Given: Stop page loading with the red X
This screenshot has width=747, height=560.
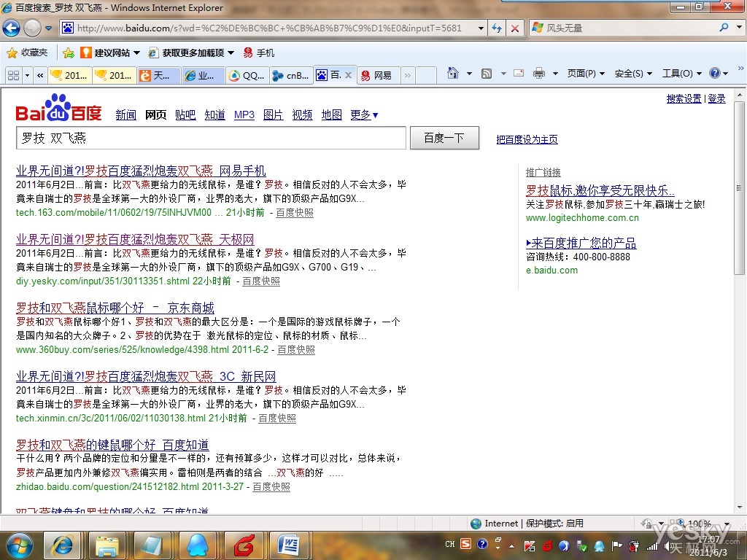Looking at the screenshot, I should pos(514,28).
